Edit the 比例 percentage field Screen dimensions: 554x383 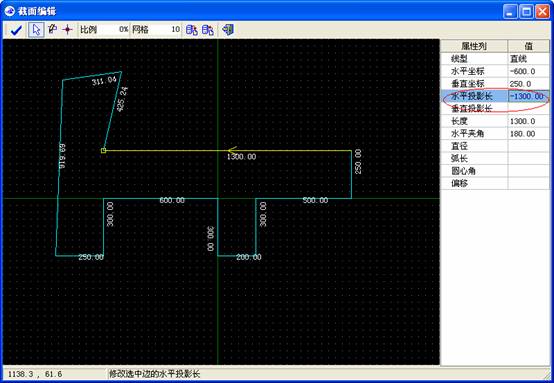pos(113,29)
